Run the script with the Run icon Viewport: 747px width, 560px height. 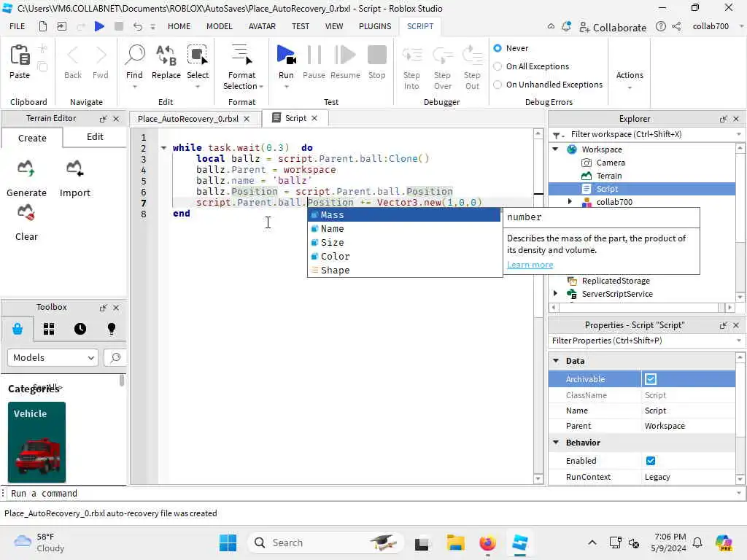[286, 55]
